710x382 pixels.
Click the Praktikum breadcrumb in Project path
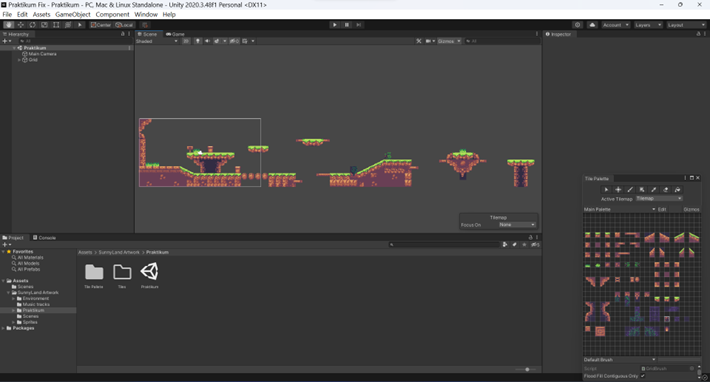click(157, 252)
